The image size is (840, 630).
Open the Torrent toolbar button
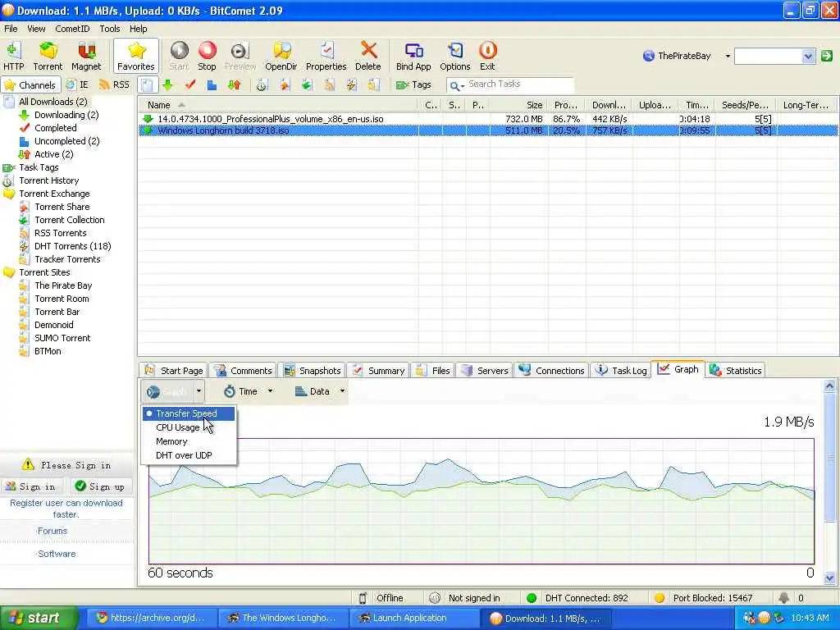(x=48, y=57)
